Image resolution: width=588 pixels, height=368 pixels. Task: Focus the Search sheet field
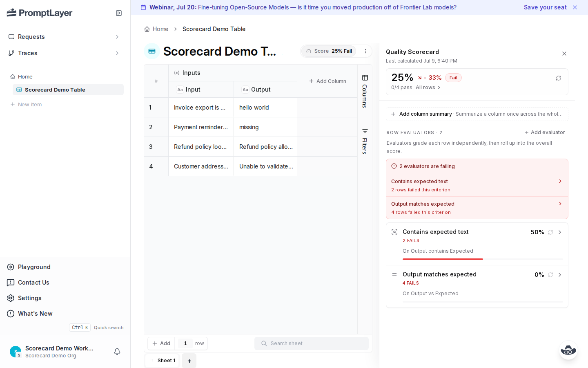[x=312, y=343]
